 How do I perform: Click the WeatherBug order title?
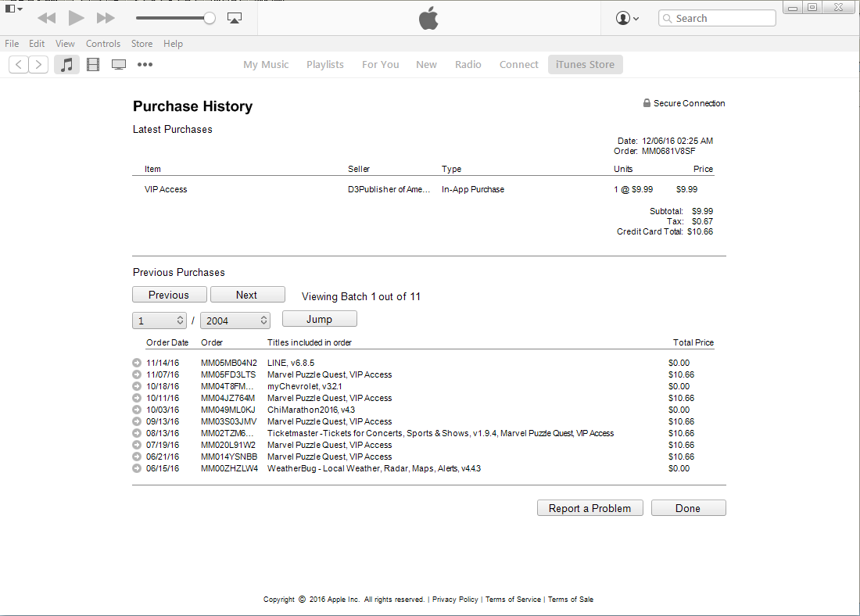click(374, 468)
